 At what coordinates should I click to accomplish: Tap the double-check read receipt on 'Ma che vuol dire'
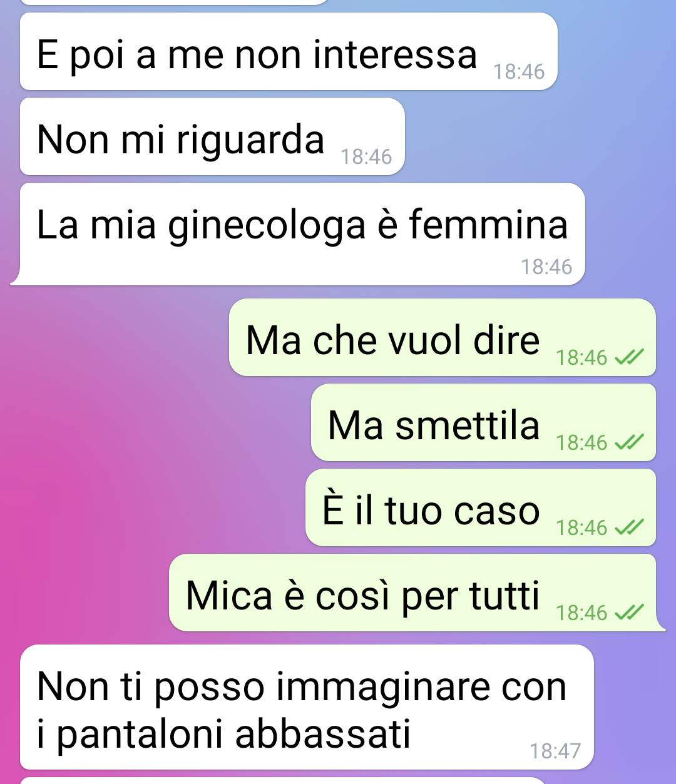point(628,357)
